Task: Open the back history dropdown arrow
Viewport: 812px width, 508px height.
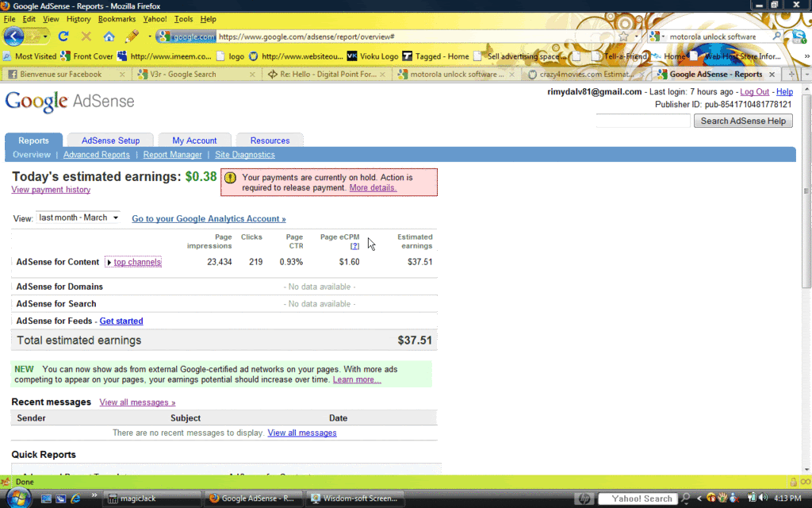Action: tap(45, 37)
